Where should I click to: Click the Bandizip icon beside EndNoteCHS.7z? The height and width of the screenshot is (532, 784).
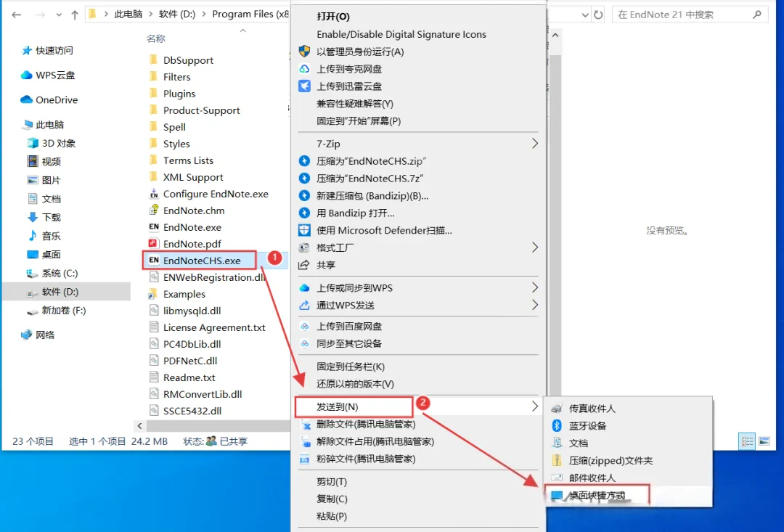pyautogui.click(x=304, y=179)
